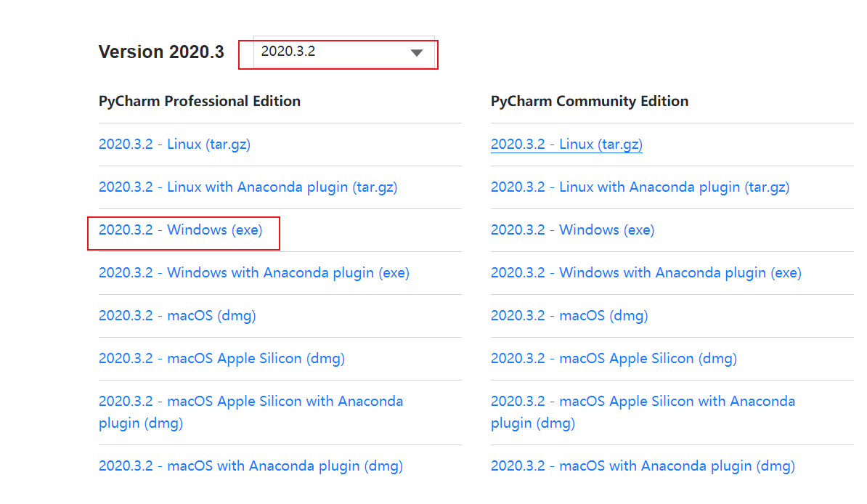
Task: Click the version dropdown arrow
Action: [416, 53]
